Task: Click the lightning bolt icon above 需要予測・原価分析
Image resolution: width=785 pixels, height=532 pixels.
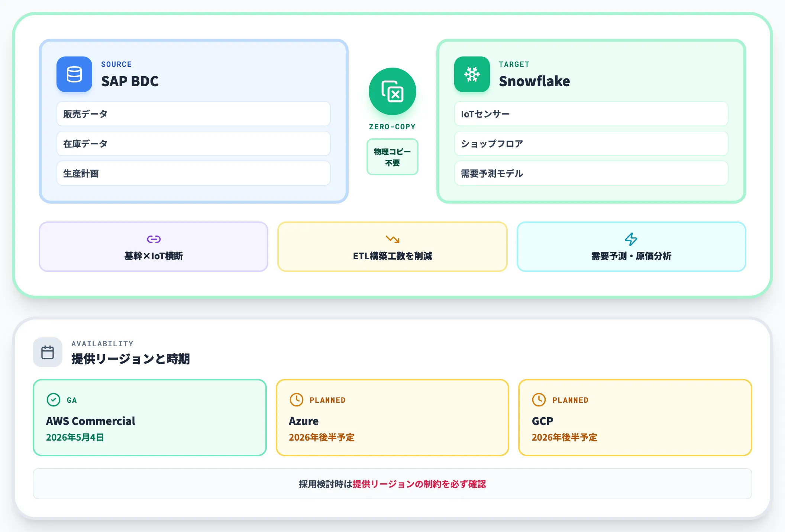Action: (631, 239)
